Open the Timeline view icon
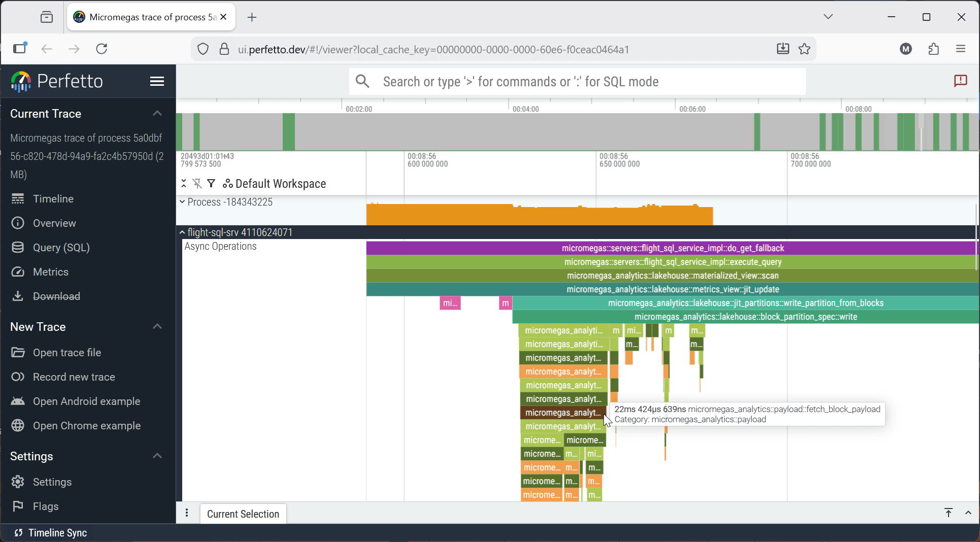The image size is (980, 542). tap(18, 199)
